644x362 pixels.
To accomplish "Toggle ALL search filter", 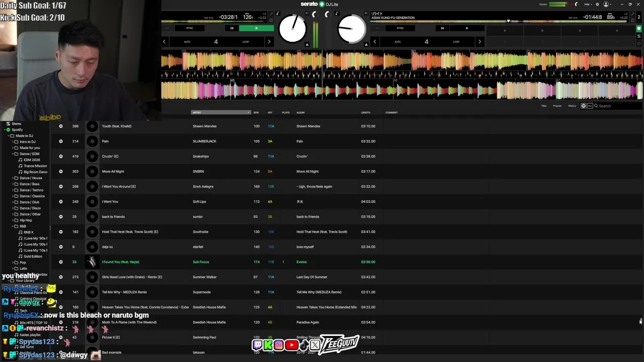I will point(590,106).
